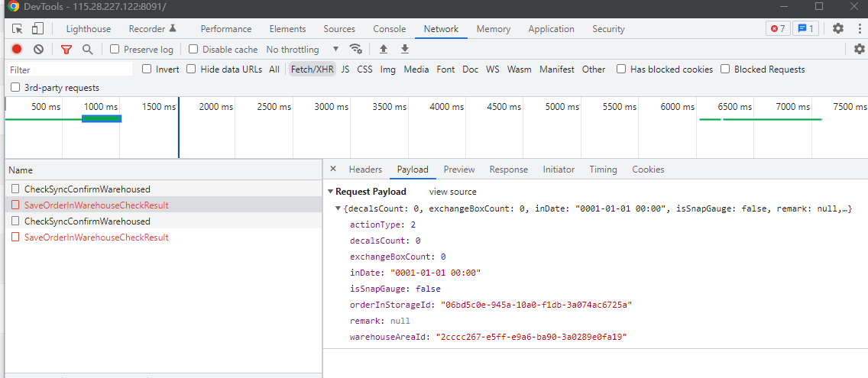This screenshot has width=868, height=378.
Task: Collapse the payload object tree arrow
Action: (x=338, y=208)
